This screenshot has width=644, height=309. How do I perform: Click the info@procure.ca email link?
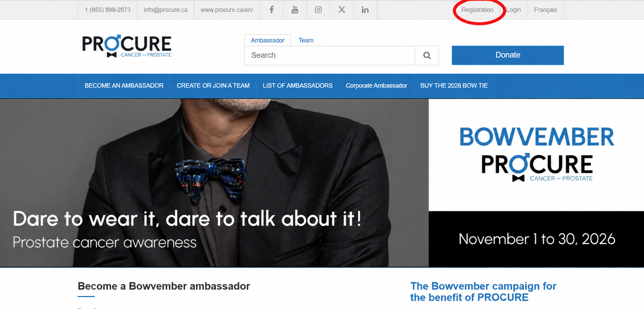tap(165, 10)
